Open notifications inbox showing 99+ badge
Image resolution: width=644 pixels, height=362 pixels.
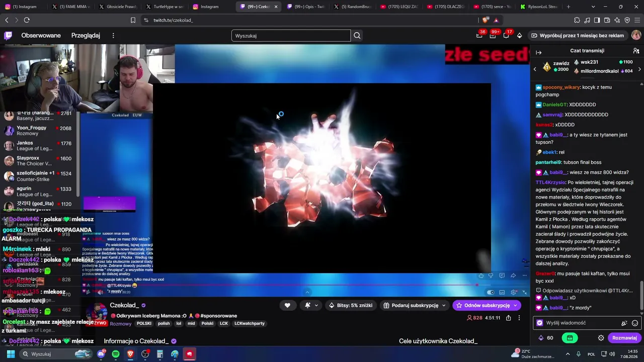tap(493, 35)
